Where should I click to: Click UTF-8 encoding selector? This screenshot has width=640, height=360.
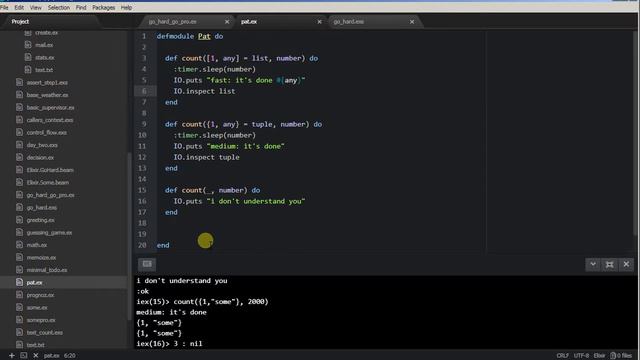pos(581,356)
